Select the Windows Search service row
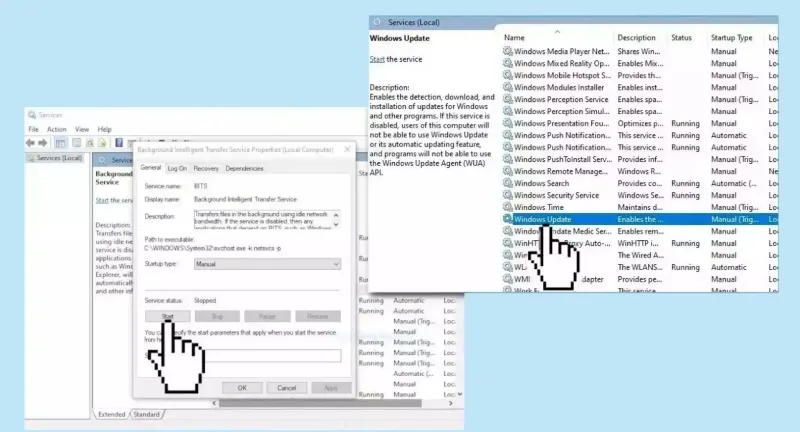The width and height of the screenshot is (800, 432). click(x=640, y=183)
